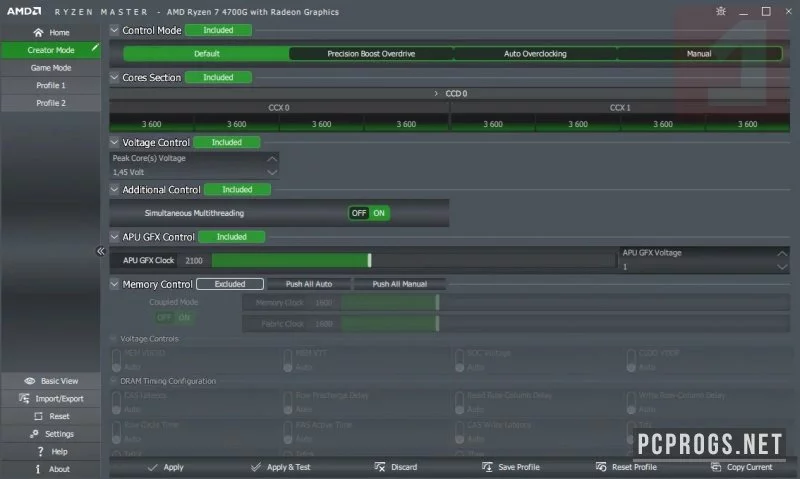800x479 pixels.
Task: Click the Copy Current icon
Action: tap(716, 467)
